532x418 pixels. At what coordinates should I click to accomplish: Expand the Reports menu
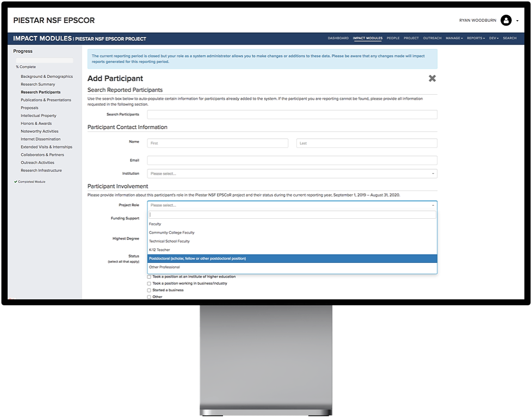475,38
